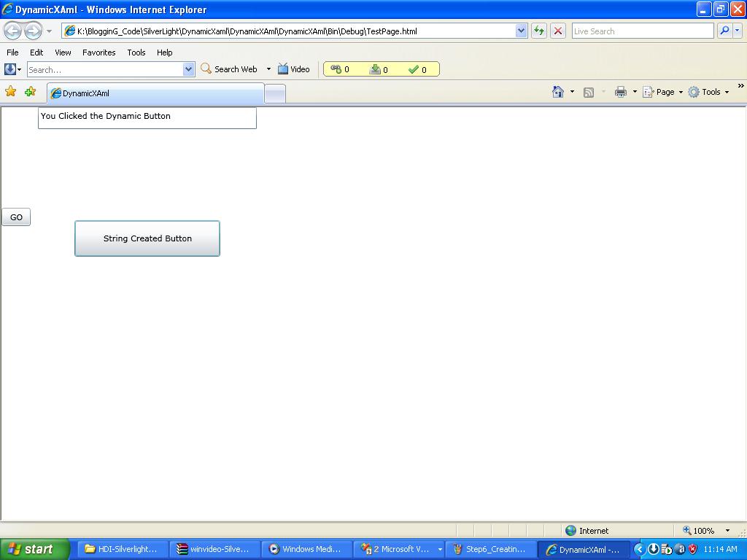
Task: Click the address bar URL field
Action: click(x=295, y=31)
